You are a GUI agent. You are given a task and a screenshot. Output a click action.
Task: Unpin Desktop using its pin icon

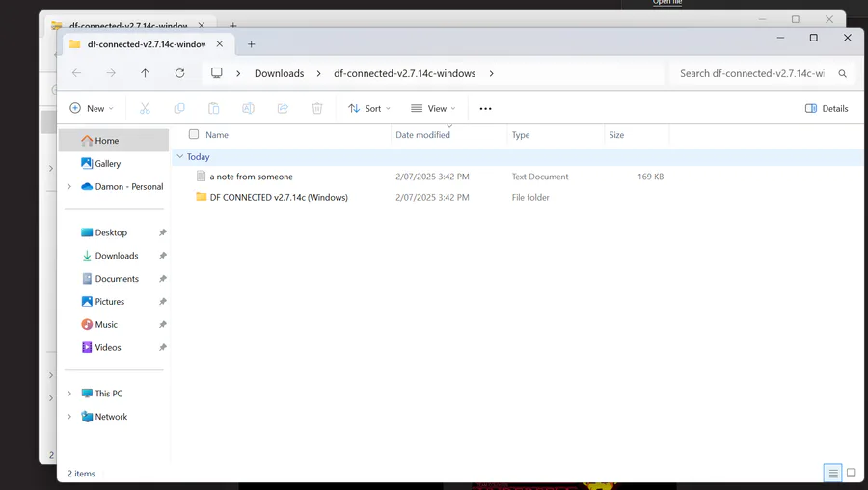pyautogui.click(x=163, y=232)
